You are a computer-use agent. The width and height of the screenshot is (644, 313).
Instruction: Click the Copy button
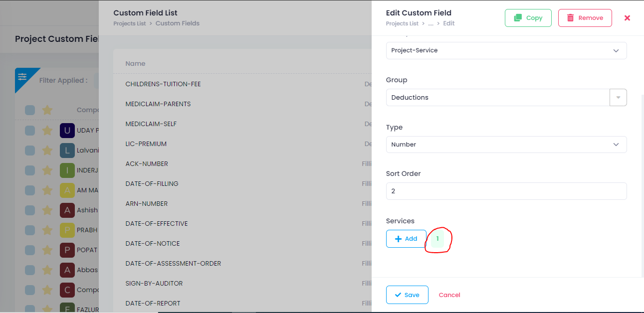528,18
